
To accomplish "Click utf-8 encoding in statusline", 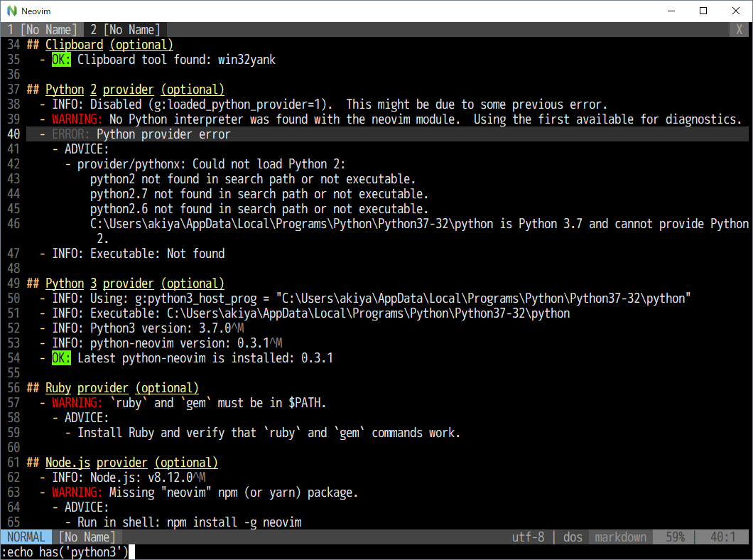I will click(x=529, y=537).
